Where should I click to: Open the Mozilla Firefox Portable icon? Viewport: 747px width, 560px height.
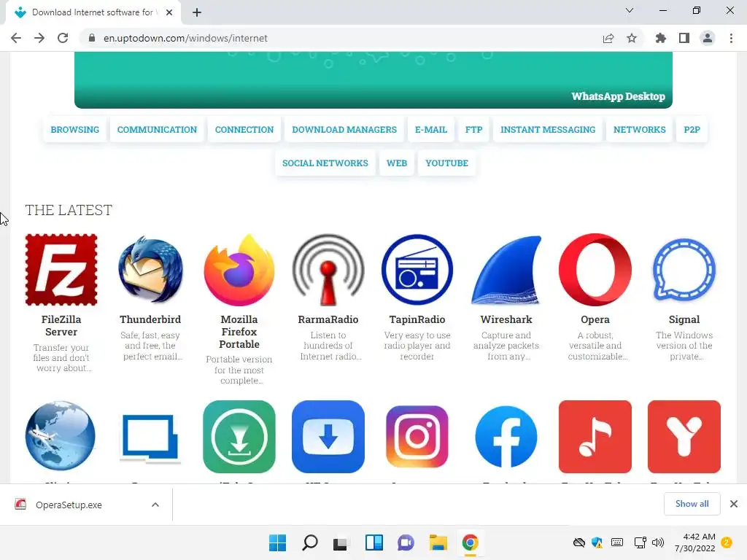tap(239, 270)
